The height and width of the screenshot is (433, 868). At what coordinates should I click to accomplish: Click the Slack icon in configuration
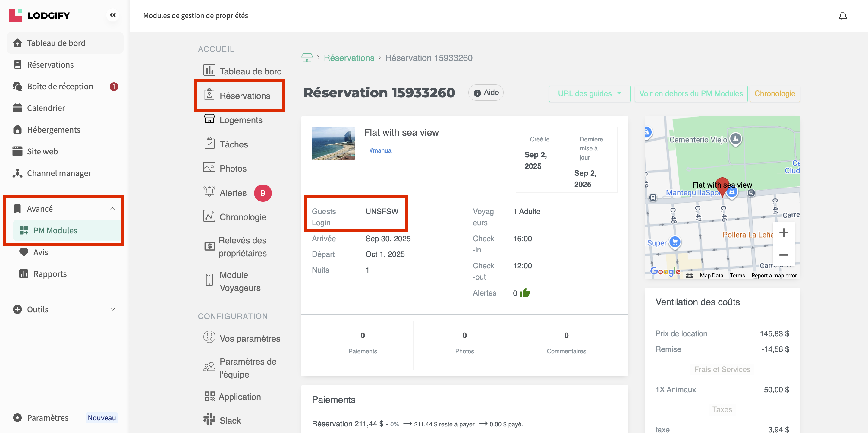coord(209,419)
